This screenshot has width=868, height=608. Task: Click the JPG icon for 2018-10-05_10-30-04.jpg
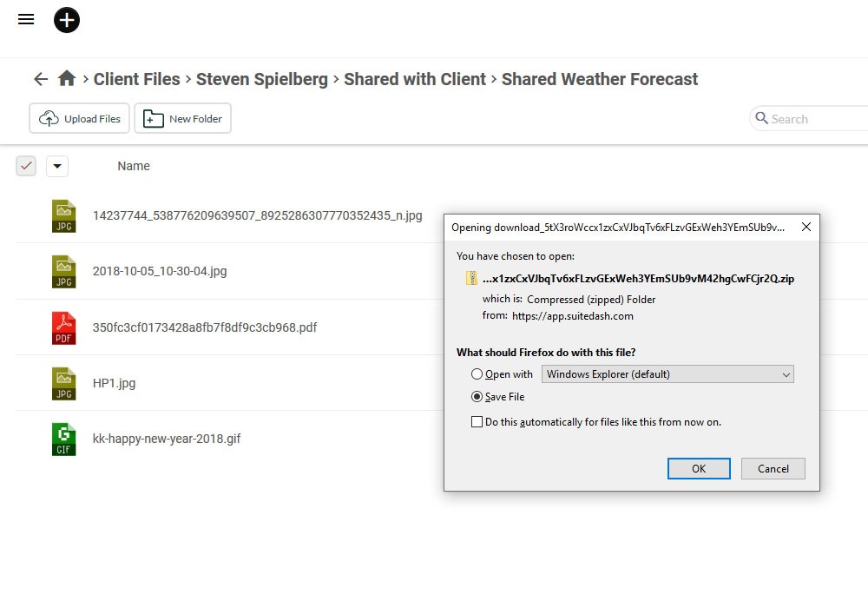pos(63,271)
